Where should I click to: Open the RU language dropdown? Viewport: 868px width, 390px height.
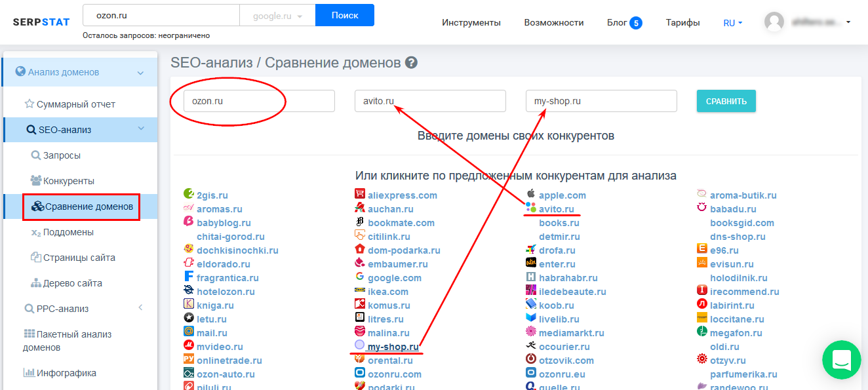click(732, 23)
